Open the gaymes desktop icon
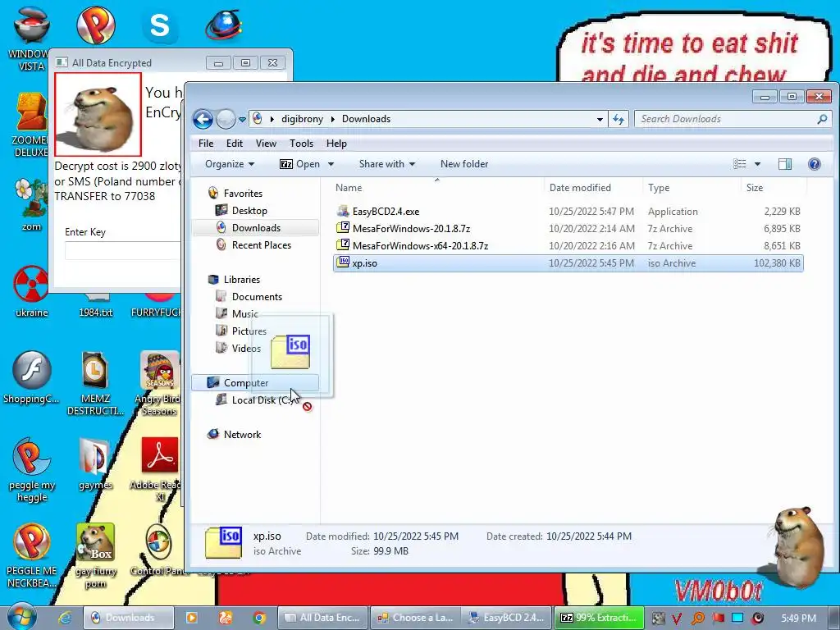Image resolution: width=840 pixels, height=630 pixels. [95, 464]
